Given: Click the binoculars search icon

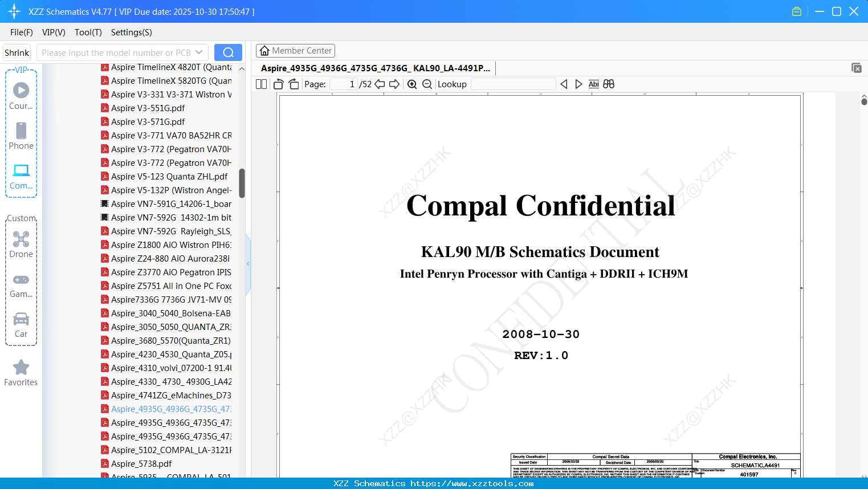Looking at the screenshot, I should coord(609,84).
